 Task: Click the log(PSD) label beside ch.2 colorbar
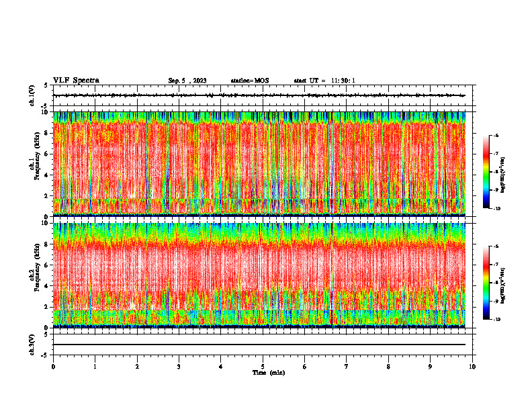(503, 286)
